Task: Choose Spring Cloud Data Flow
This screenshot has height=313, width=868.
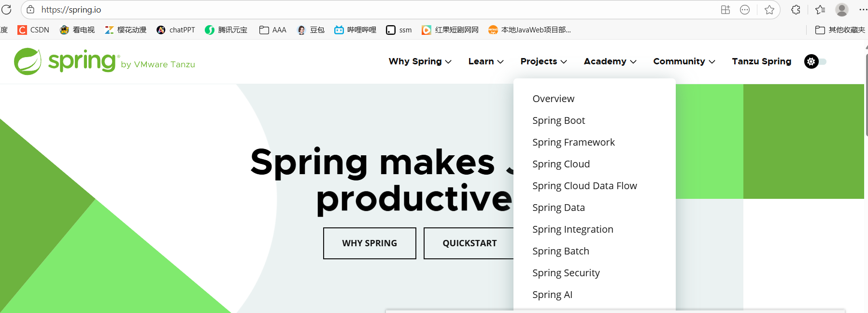Action: pyautogui.click(x=585, y=186)
